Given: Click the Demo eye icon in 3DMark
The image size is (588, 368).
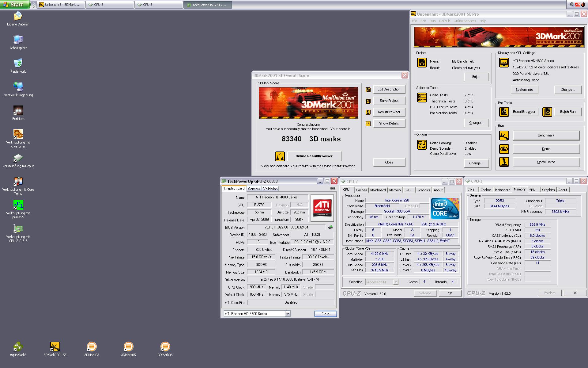Looking at the screenshot, I should (x=504, y=149).
